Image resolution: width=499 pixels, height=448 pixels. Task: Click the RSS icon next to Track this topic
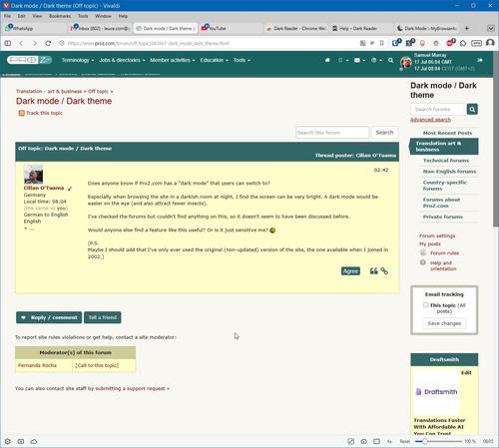point(22,113)
